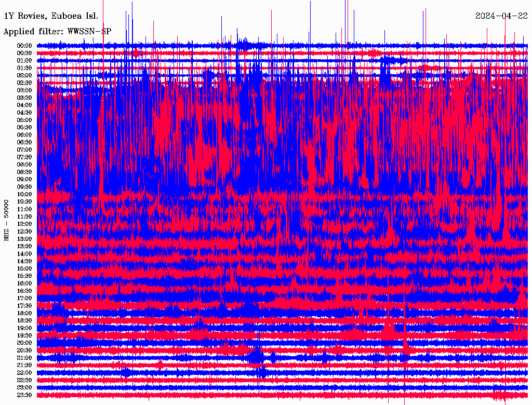
Task: Click the vertical 'HHZ - 50000' axis label
Action: coord(7,220)
